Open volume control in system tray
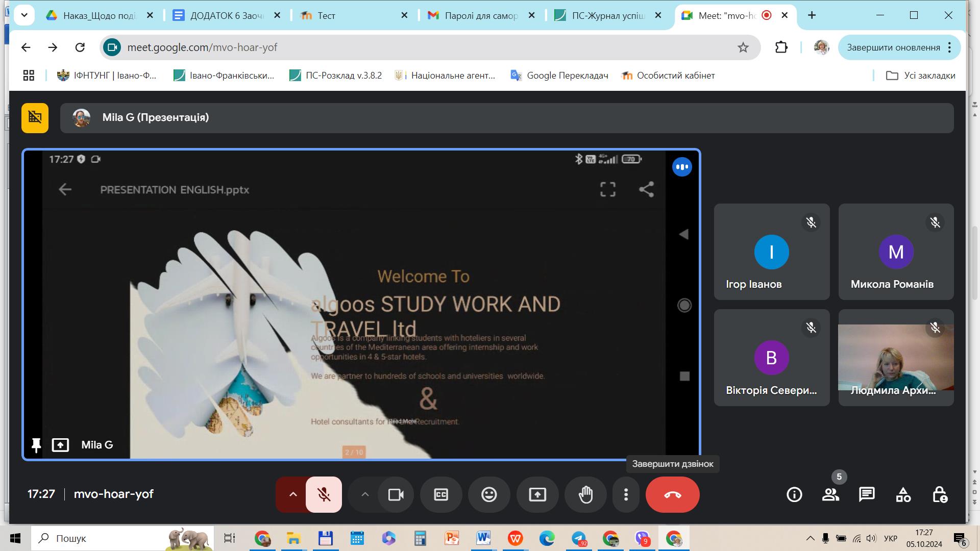The width and height of the screenshot is (980, 551). (x=871, y=538)
